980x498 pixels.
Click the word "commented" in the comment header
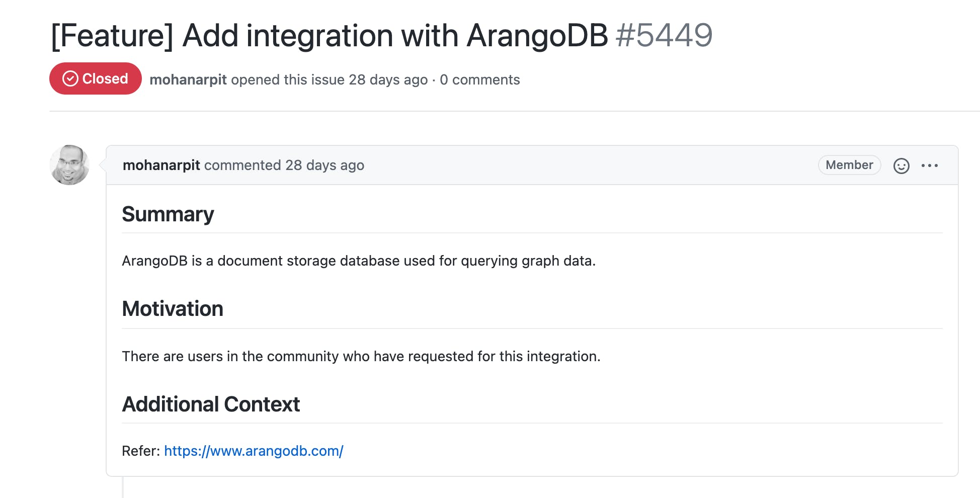pyautogui.click(x=242, y=165)
